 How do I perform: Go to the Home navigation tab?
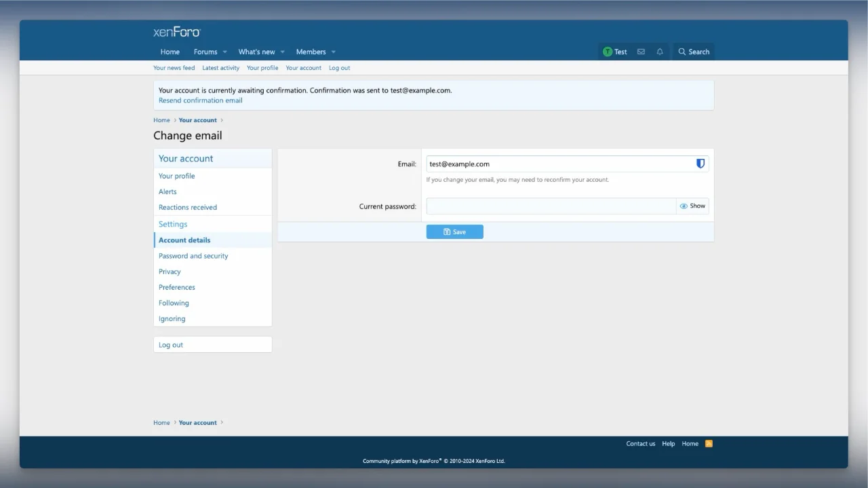(x=170, y=52)
